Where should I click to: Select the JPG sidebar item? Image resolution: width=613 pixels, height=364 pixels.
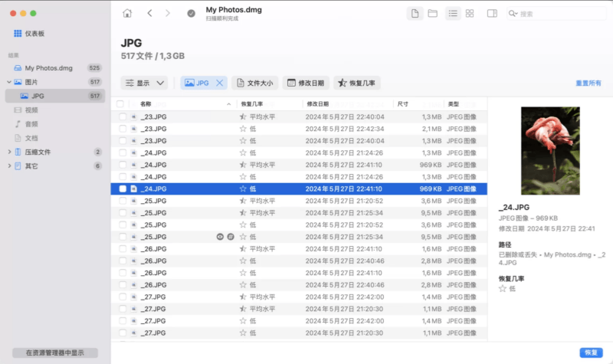tap(55, 96)
